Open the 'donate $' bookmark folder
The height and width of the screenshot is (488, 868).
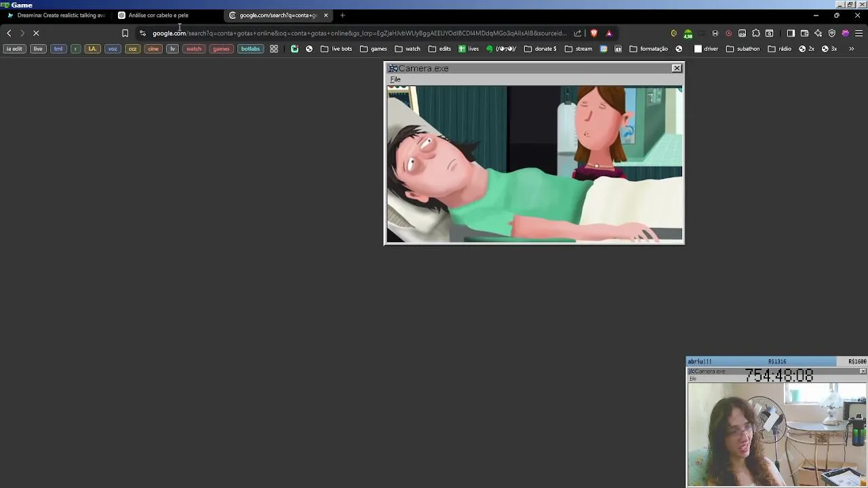point(540,49)
